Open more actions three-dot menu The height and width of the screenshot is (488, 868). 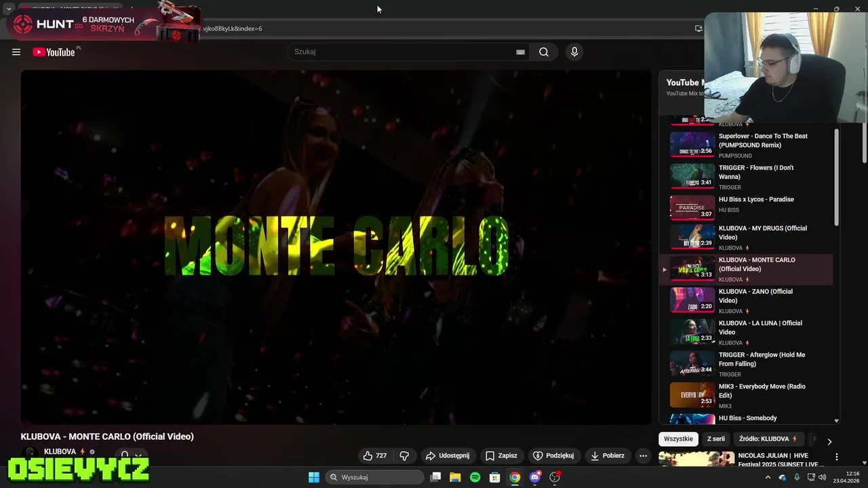click(x=643, y=455)
